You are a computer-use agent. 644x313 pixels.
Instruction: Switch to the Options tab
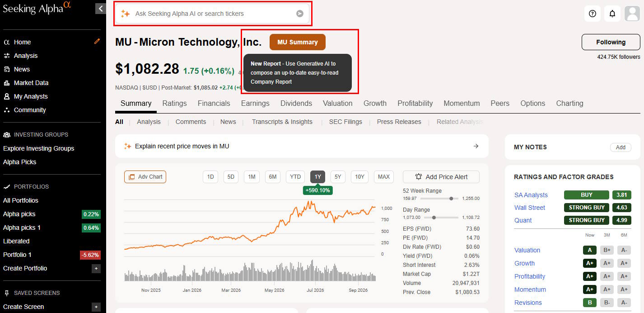[x=533, y=103]
